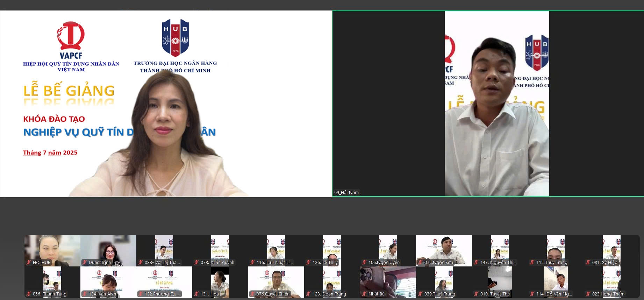
Task: Open 081. Sỹ Hiệp video thumbnail
Action: click(x=612, y=251)
